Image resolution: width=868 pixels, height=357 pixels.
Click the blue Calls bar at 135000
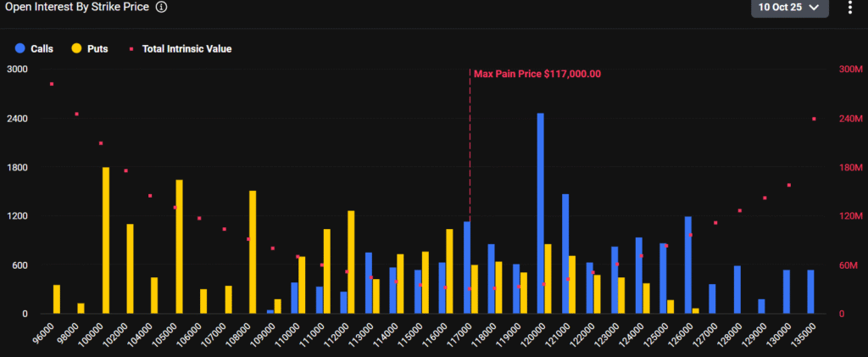pyautogui.click(x=811, y=292)
